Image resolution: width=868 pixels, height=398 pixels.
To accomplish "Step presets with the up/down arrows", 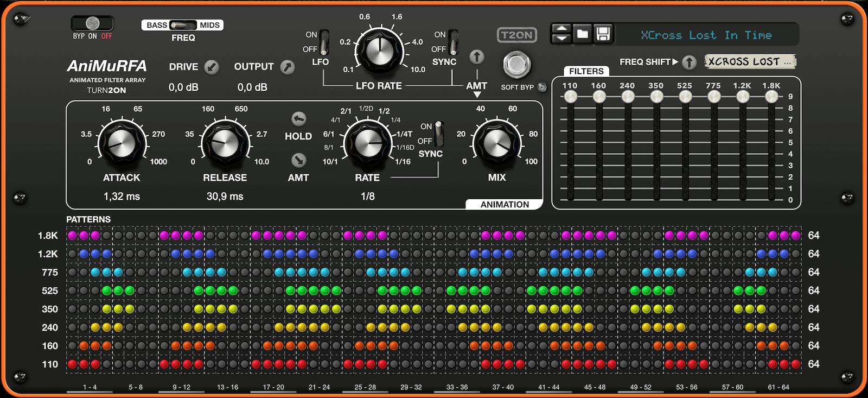I will click(561, 34).
